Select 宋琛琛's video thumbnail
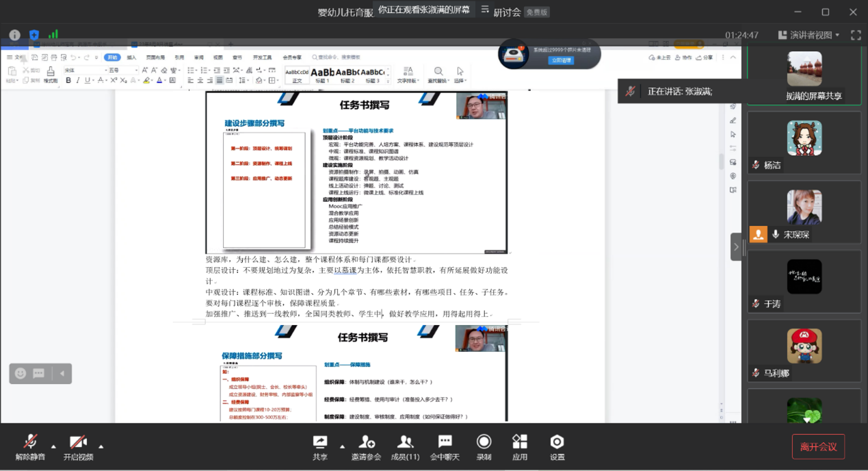Screen dimensions: 868x471 click(804, 212)
